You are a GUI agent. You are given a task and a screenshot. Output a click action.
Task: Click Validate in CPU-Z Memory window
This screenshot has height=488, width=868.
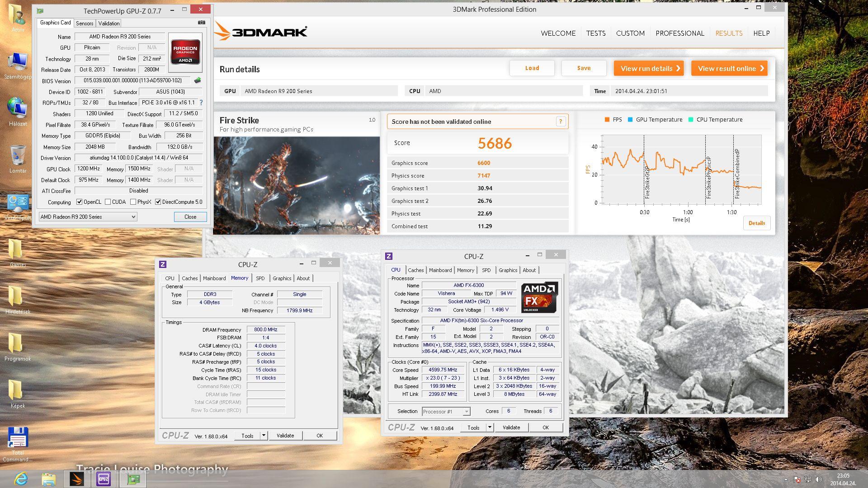[x=285, y=436]
